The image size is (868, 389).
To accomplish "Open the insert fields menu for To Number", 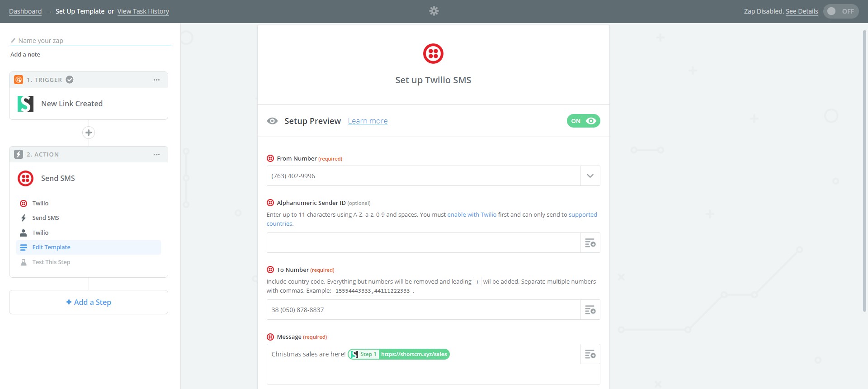I will pos(590,309).
